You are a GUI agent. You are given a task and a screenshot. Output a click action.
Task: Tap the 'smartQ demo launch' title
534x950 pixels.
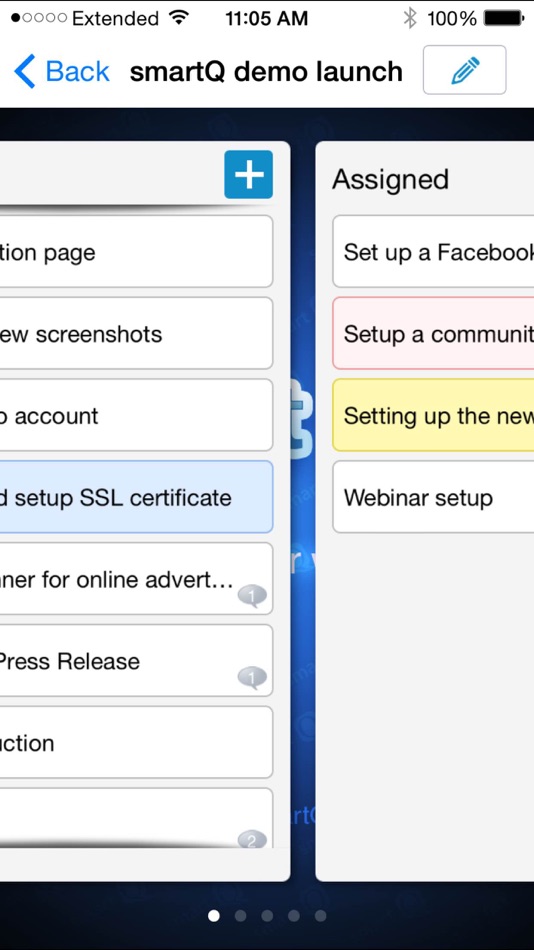(266, 71)
